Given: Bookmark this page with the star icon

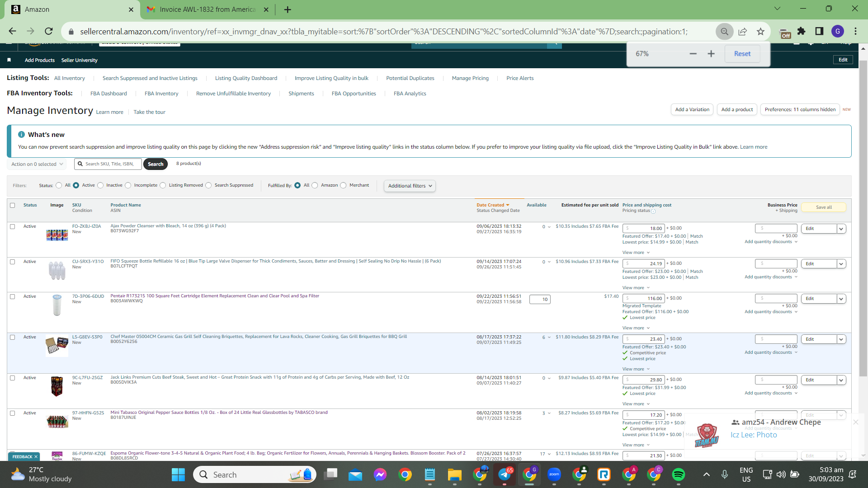Looking at the screenshot, I should (x=760, y=31).
